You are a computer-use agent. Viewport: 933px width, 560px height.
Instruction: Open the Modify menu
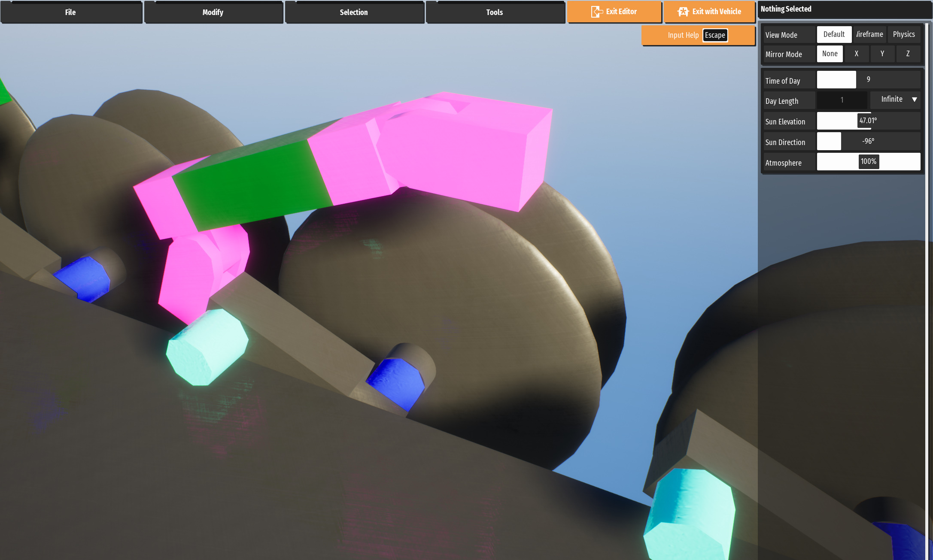pyautogui.click(x=213, y=12)
